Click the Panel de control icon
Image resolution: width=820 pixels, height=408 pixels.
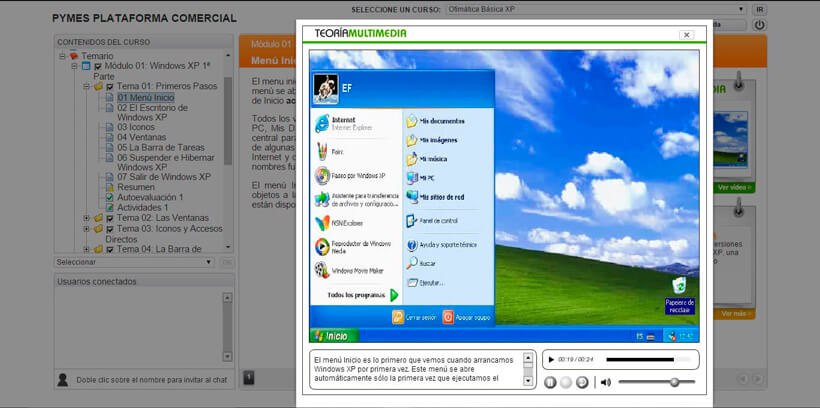(x=412, y=221)
